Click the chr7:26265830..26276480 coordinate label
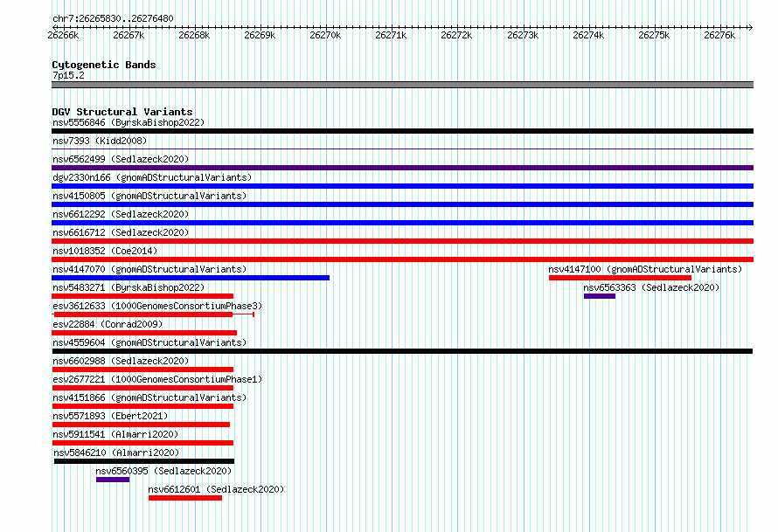778x532 pixels. tap(113, 18)
